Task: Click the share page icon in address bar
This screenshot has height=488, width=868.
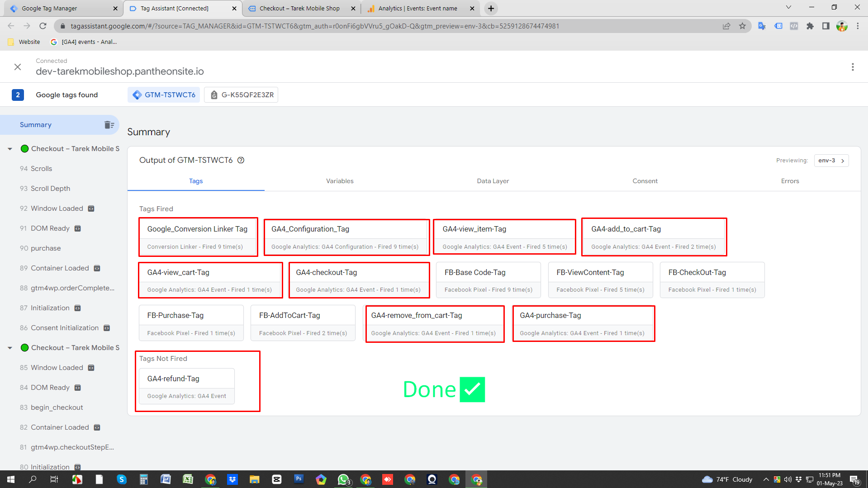Action: [726, 26]
